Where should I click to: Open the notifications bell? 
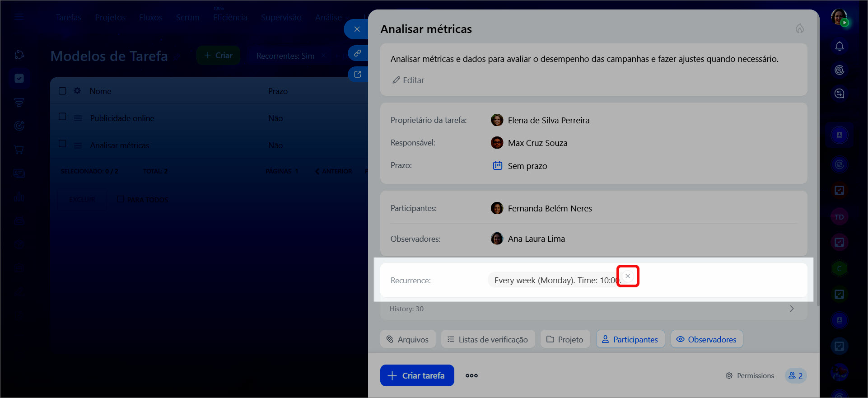pyautogui.click(x=839, y=47)
